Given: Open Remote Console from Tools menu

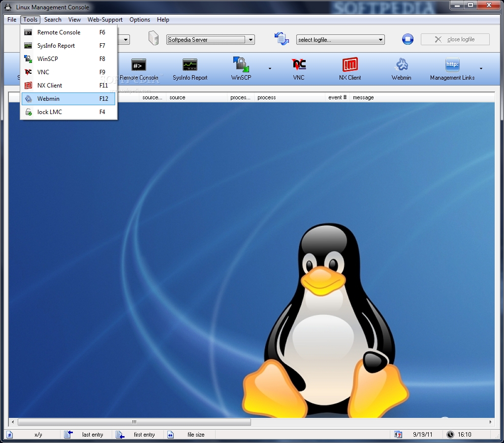Looking at the screenshot, I should pyautogui.click(x=68, y=32).
